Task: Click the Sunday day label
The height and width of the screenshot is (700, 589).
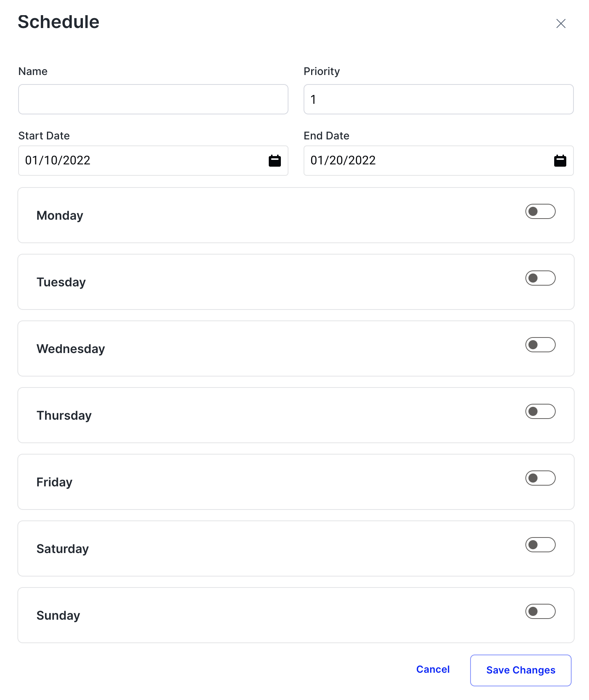Action: point(58,616)
